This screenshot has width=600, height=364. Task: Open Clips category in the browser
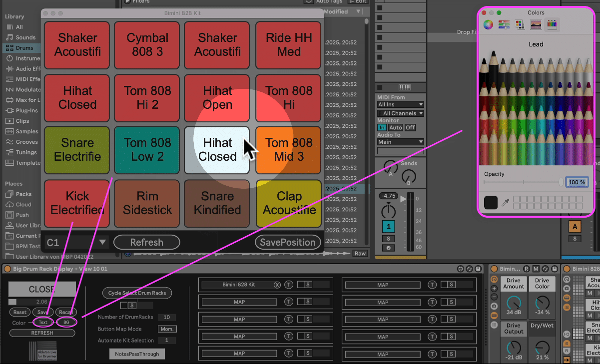tap(22, 121)
